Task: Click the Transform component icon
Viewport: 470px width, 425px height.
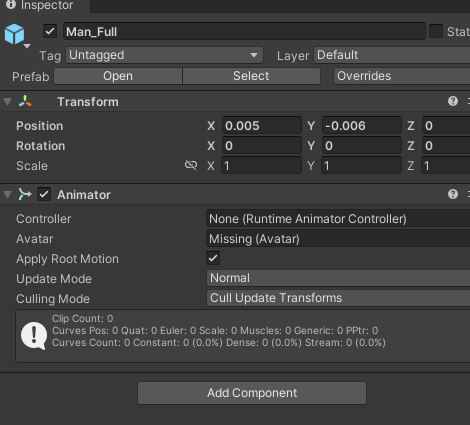Action: coord(25,101)
